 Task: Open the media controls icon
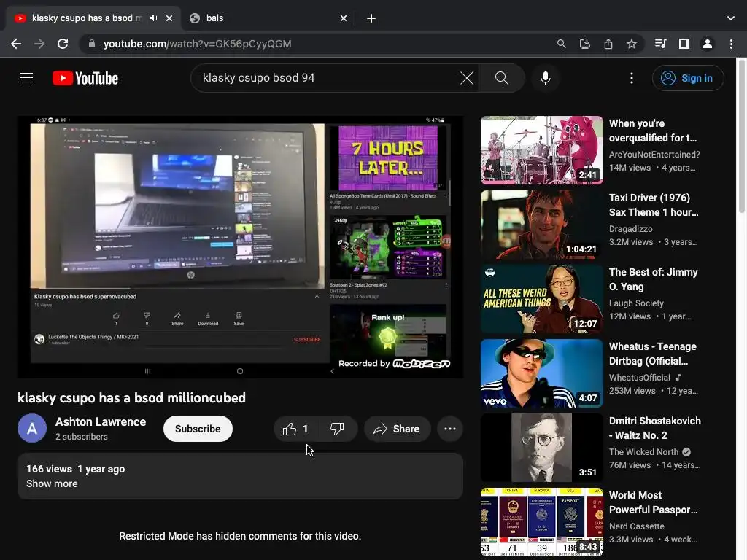(x=660, y=44)
